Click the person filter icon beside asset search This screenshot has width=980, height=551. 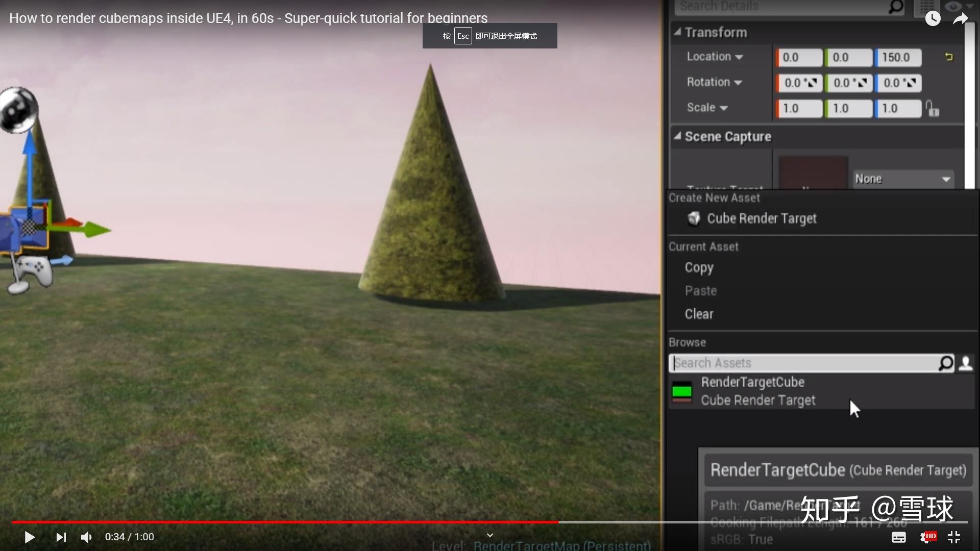pyautogui.click(x=967, y=363)
